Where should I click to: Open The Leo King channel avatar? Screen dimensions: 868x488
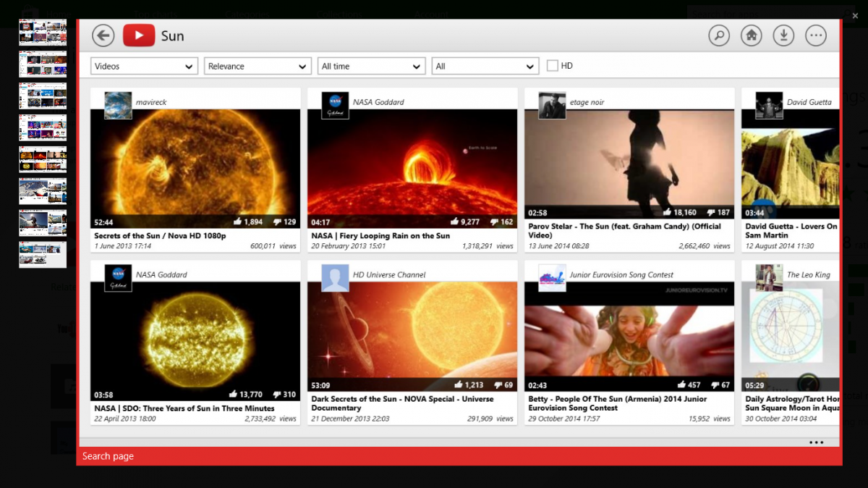(770, 278)
